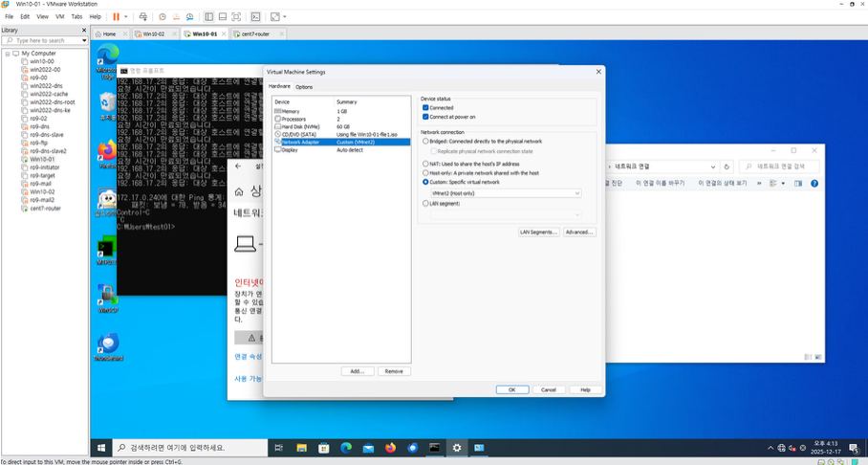Switch to the Options tab
This screenshot has width=868, height=465.
[304, 87]
